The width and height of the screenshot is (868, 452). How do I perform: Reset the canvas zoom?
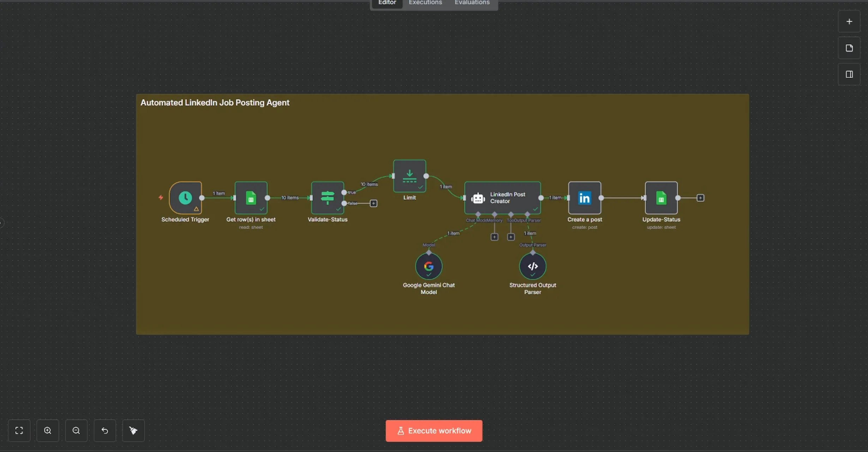pyautogui.click(x=105, y=430)
